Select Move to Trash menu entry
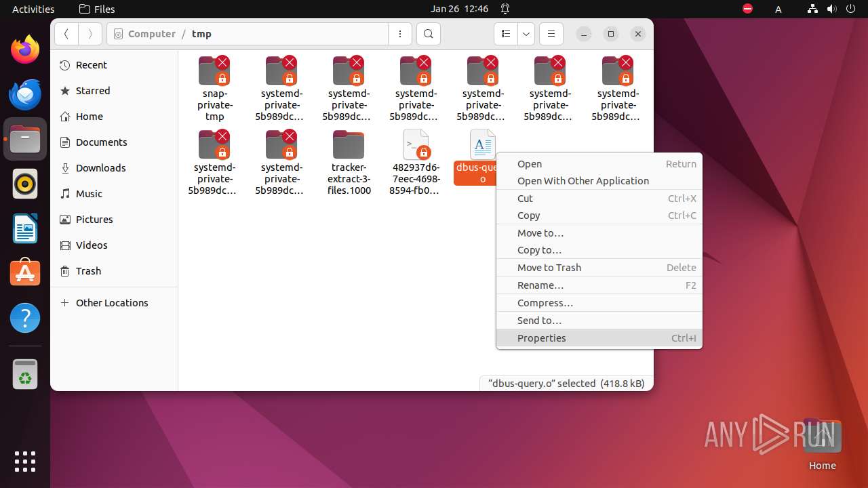This screenshot has height=488, width=868. (x=599, y=268)
